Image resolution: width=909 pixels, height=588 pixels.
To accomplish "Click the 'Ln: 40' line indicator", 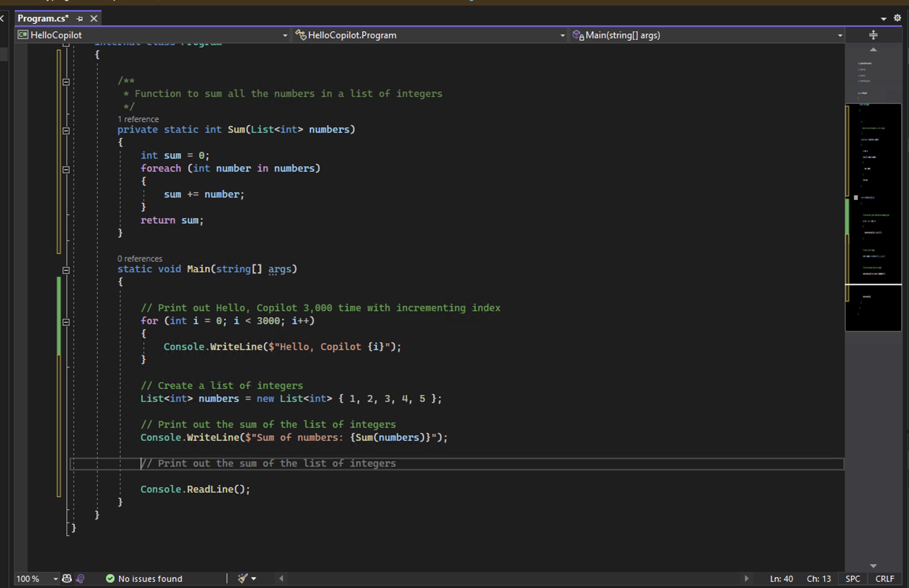I will pyautogui.click(x=781, y=578).
